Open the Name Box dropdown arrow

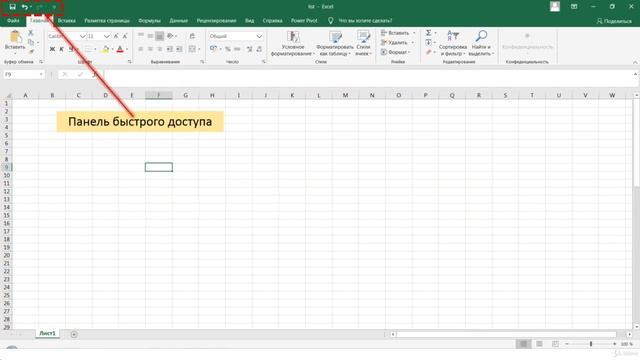pyautogui.click(x=41, y=74)
